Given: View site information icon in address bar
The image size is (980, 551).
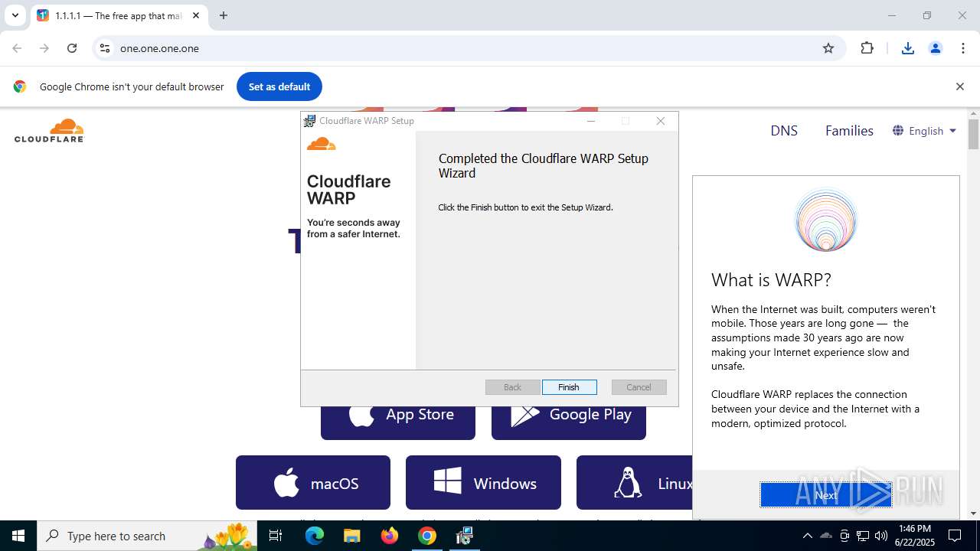Looking at the screenshot, I should (x=105, y=48).
